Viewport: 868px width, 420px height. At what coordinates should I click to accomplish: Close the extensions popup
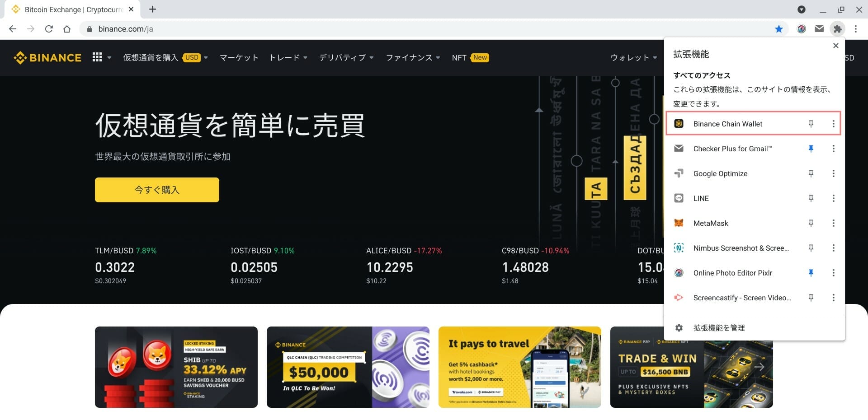point(835,46)
